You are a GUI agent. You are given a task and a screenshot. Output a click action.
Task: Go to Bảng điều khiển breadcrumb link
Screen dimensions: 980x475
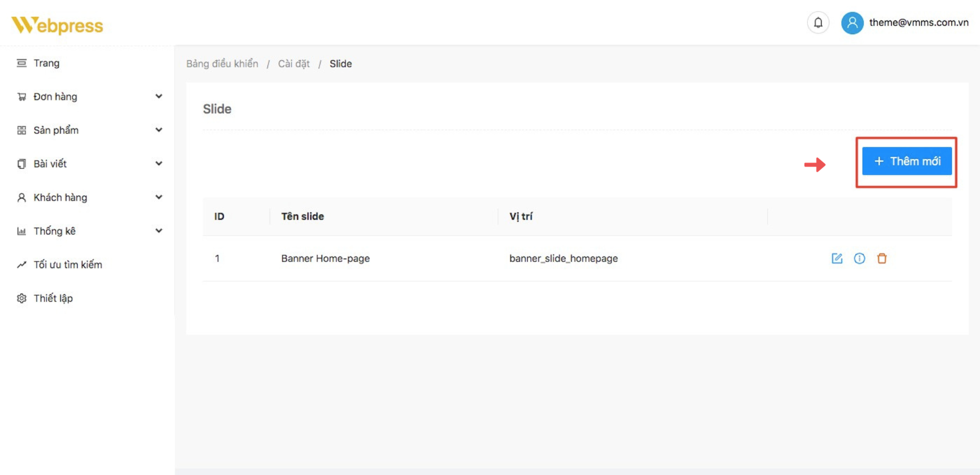[222, 64]
